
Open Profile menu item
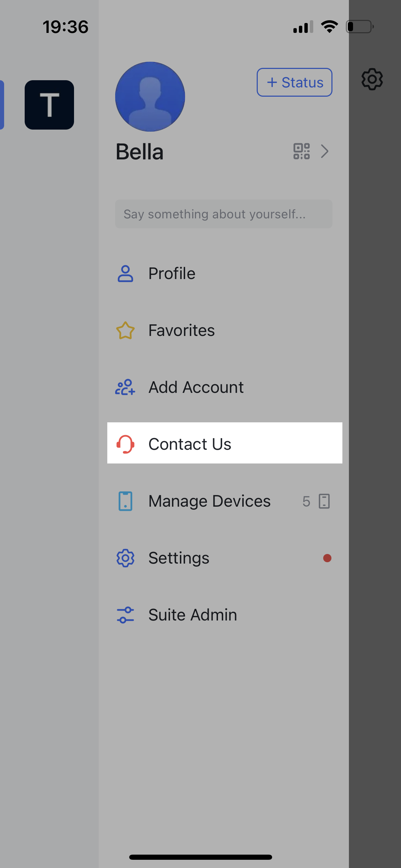171,273
